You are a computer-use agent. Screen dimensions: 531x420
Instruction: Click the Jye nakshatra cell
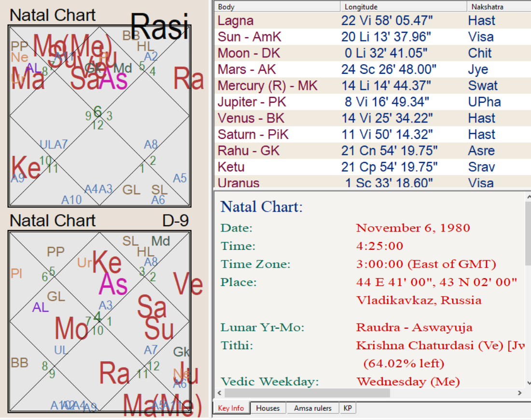coord(478,69)
